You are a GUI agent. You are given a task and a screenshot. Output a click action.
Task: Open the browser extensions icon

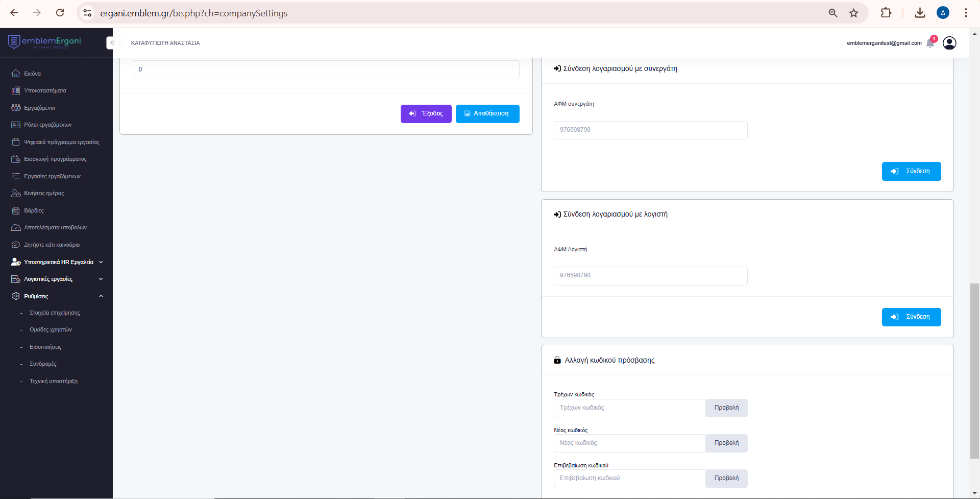pos(886,13)
